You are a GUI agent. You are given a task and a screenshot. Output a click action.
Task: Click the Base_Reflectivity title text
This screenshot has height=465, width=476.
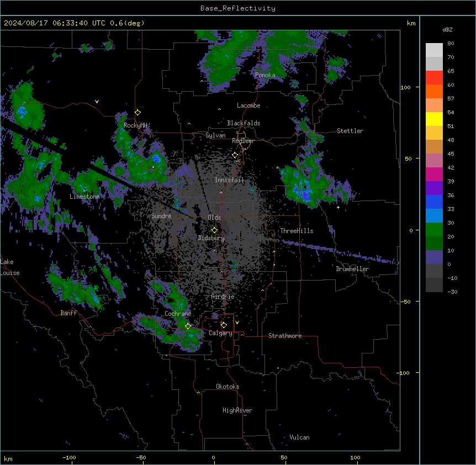(x=237, y=8)
